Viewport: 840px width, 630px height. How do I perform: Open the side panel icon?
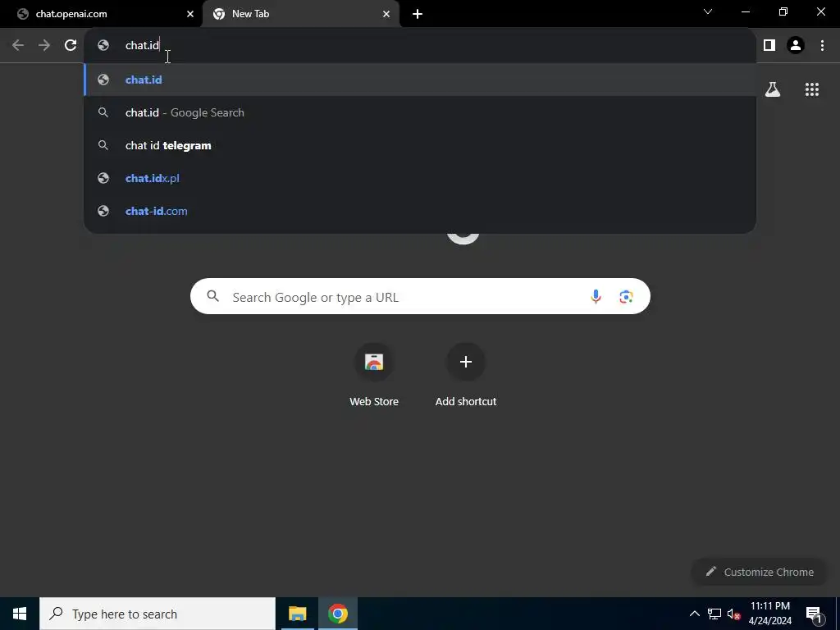tap(769, 46)
